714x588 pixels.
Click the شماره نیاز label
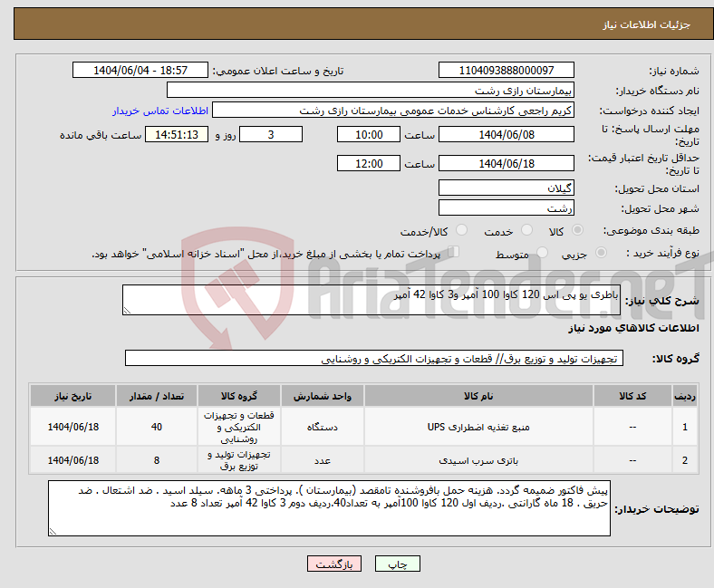tap(674, 71)
